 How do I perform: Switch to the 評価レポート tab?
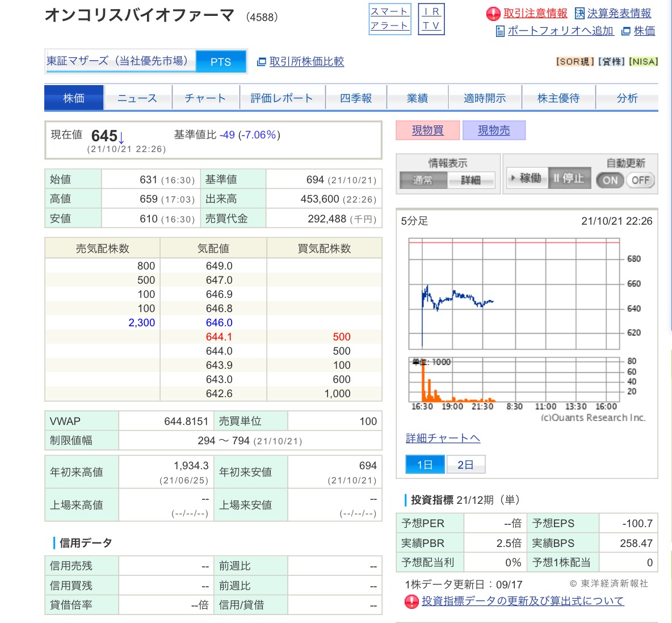pyautogui.click(x=283, y=98)
